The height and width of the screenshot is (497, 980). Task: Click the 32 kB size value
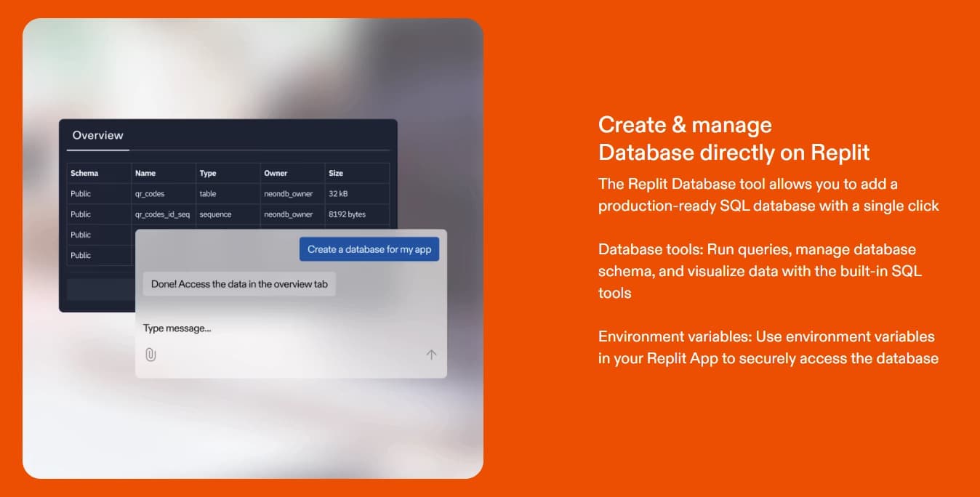(340, 193)
